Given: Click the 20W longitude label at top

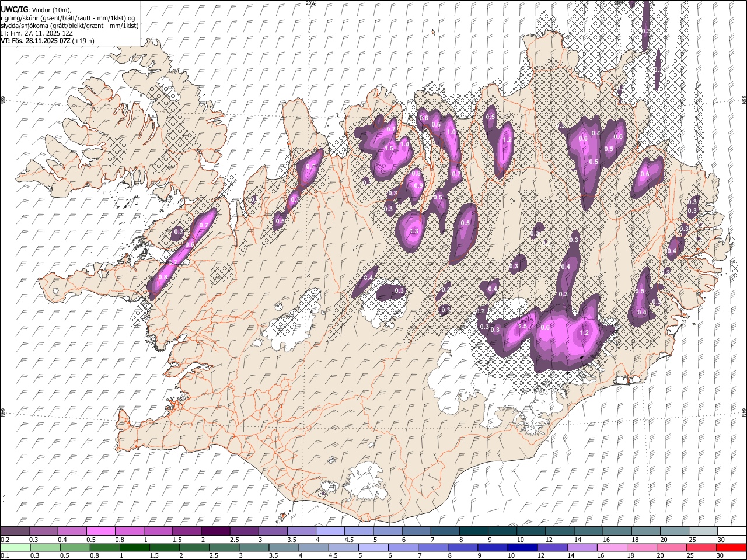Looking at the screenshot, I should (310, 3).
